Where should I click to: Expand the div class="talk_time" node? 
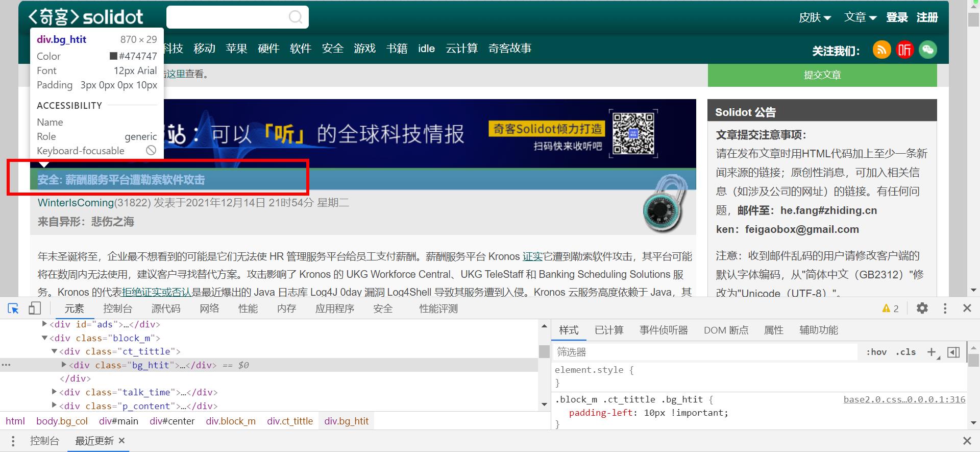coord(54,392)
